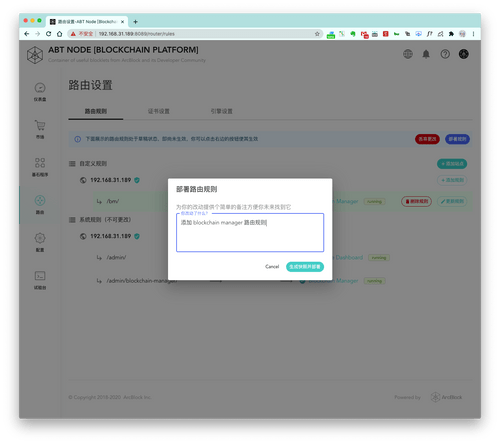Viewport: 500px width, 444px height.
Task: Select the /admin/blockchain-manager rule
Action: click(x=141, y=281)
